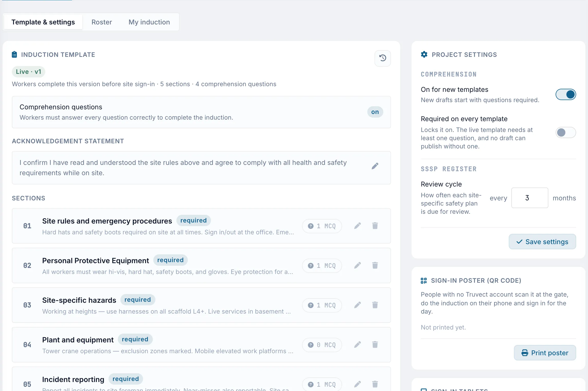Click the acknowledgement statement text box
588x391 pixels.
[201, 168]
